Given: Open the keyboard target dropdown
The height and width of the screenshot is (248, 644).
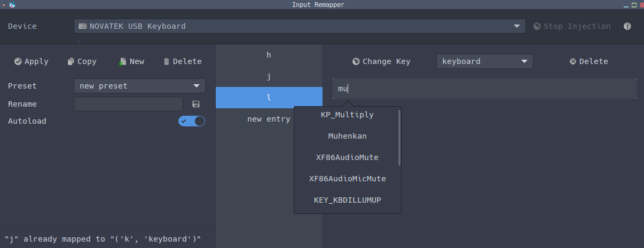Looking at the screenshot, I should coord(484,61).
